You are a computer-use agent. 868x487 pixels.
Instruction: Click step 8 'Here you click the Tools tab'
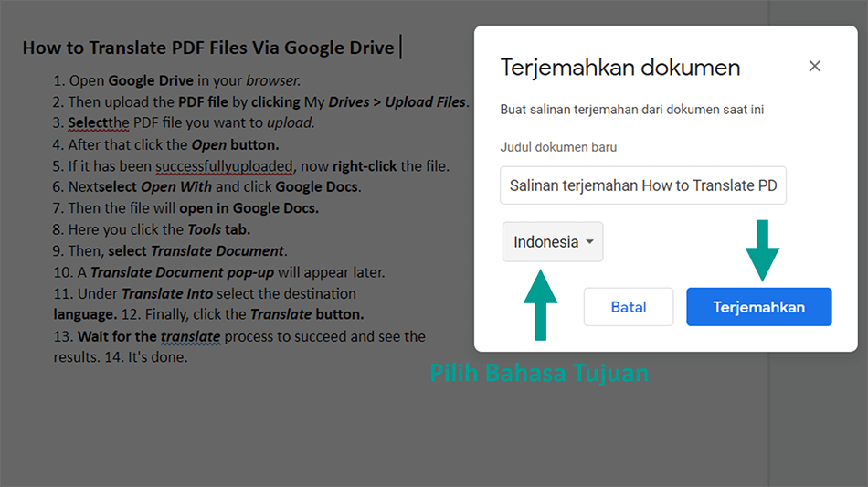pyautogui.click(x=152, y=229)
